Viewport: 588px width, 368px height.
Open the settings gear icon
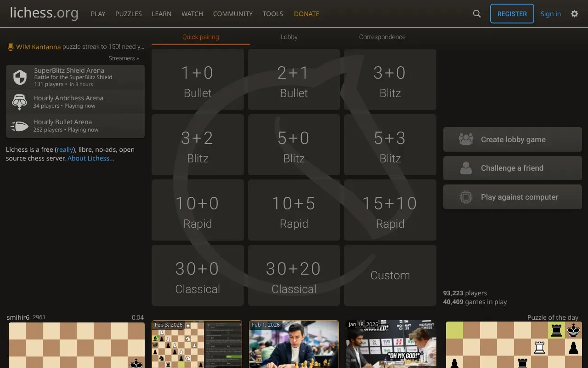pyautogui.click(x=574, y=14)
